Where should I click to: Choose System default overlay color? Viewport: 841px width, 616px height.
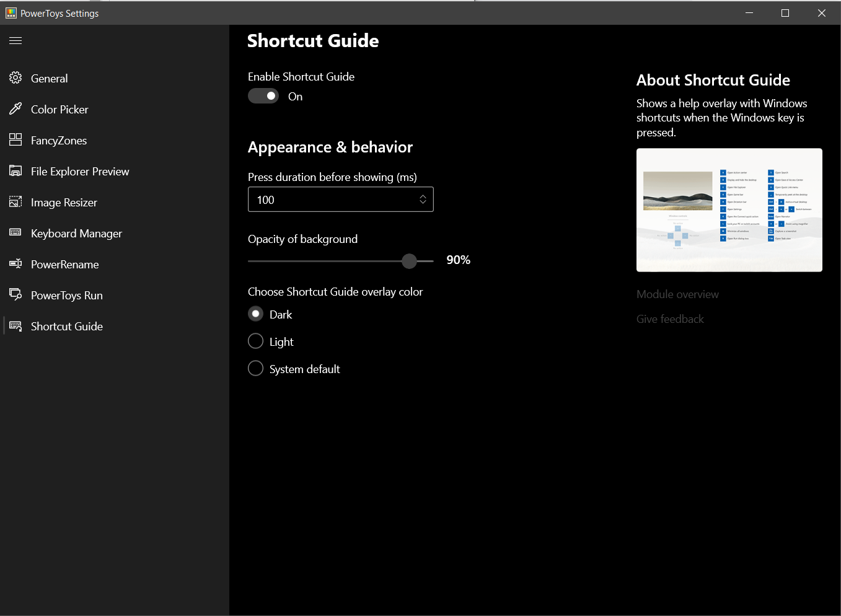tap(255, 368)
